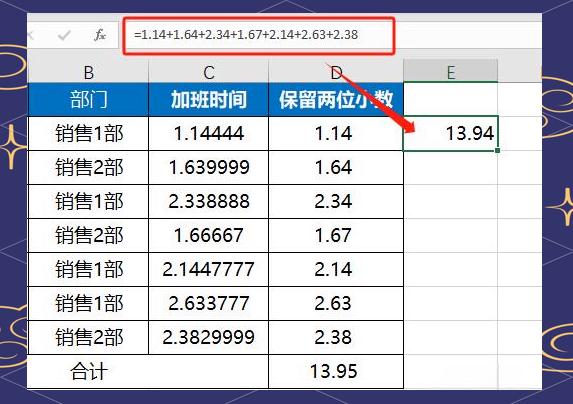Select the 部门 header cell
Image resolution: width=573 pixels, height=404 pixels.
(x=88, y=99)
